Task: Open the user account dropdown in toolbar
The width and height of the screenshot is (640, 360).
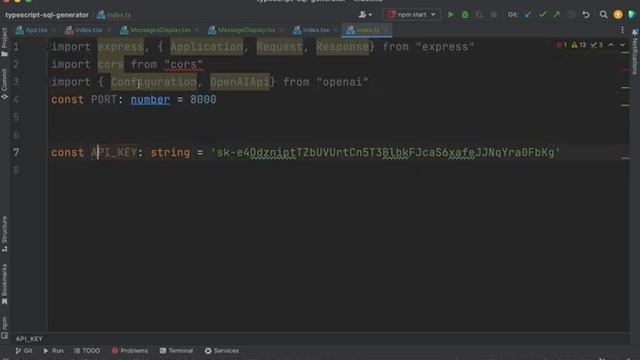Action: (x=365, y=15)
